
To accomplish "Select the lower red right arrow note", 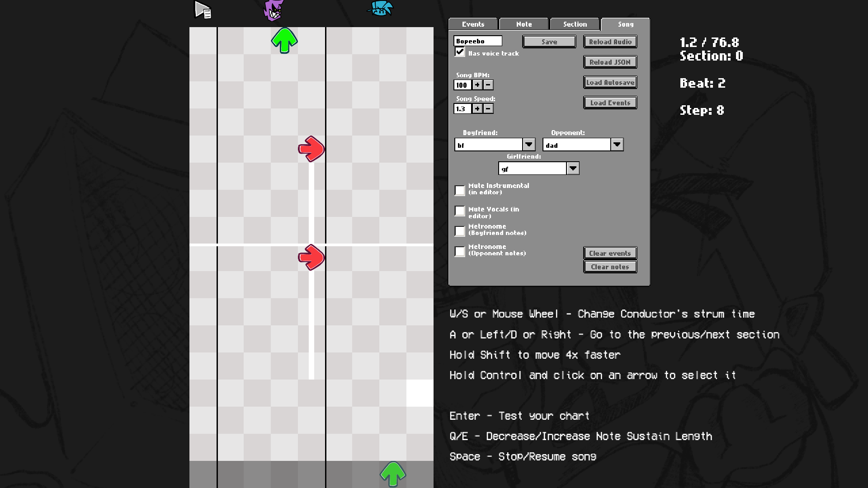I will tap(311, 257).
